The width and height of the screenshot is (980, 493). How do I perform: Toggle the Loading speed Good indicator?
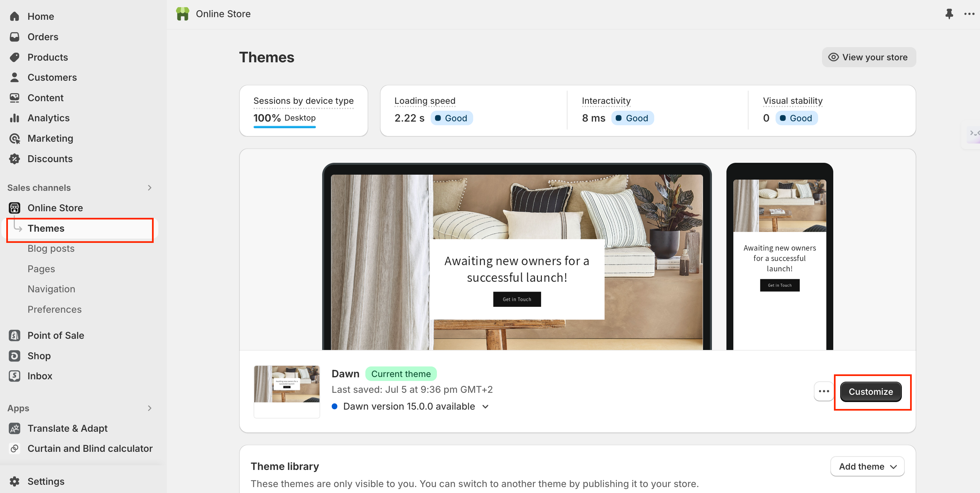(452, 118)
